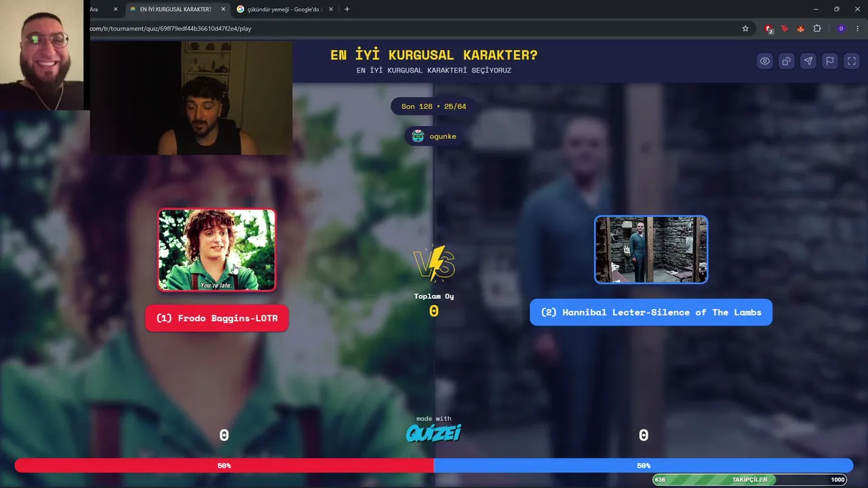Click the QUIZEI logo
The height and width of the screenshot is (488, 868).
pos(434,432)
